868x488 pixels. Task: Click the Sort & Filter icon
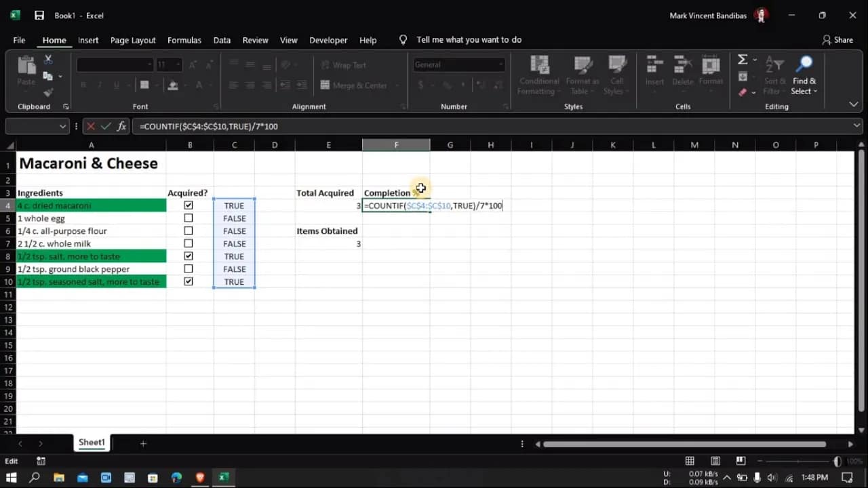coord(774,75)
